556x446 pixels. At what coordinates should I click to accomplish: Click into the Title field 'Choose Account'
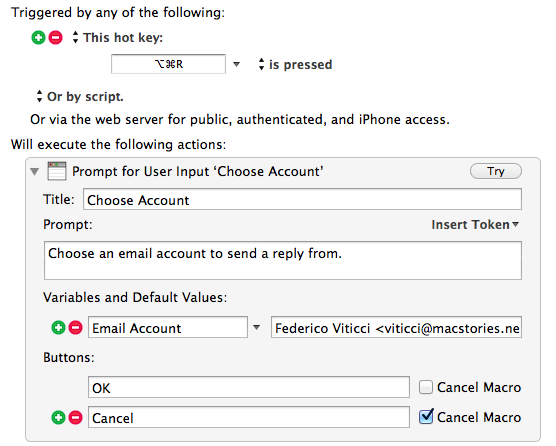tap(302, 200)
